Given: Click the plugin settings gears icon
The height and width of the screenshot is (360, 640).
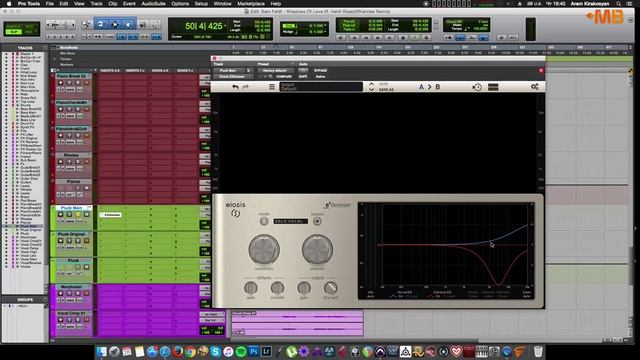Looking at the screenshot, I should tap(535, 87).
